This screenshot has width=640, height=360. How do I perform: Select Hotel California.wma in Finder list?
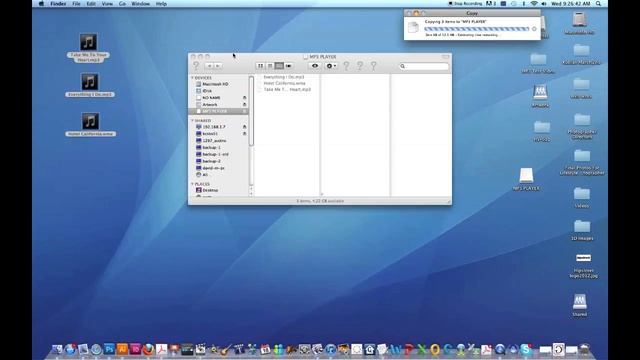[284, 83]
